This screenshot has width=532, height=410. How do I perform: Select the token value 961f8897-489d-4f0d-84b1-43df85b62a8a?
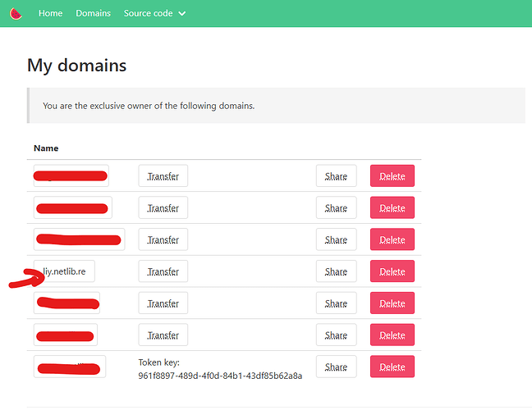click(x=220, y=376)
